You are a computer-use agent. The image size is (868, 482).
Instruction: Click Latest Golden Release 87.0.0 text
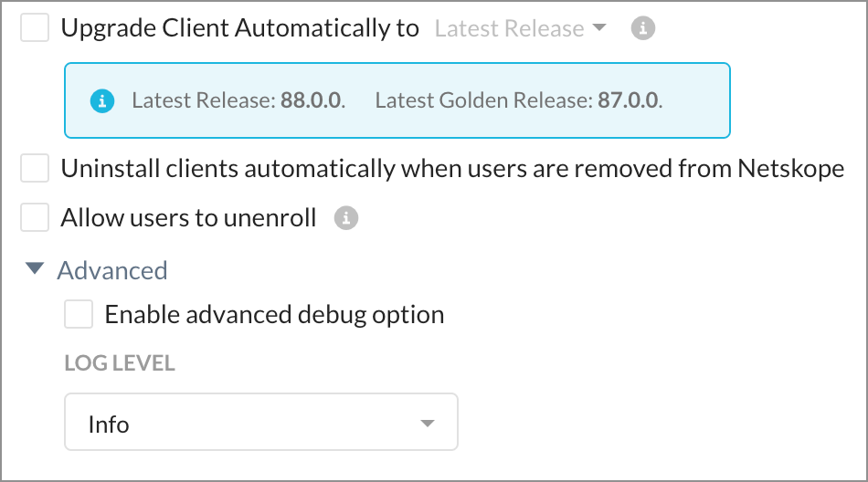click(519, 100)
